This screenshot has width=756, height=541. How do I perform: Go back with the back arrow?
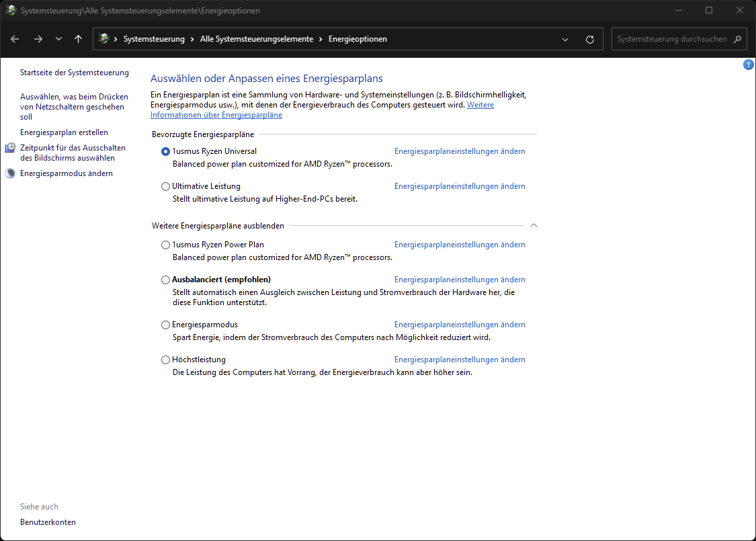pyautogui.click(x=15, y=39)
